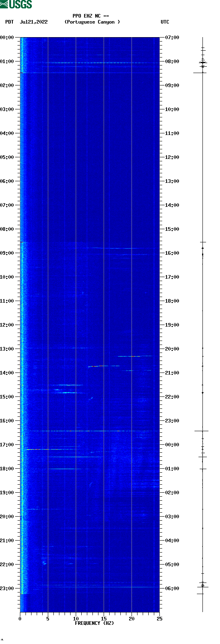This screenshot has height=644, width=220.
Task: Click the 05:00 PDT time label
Action: coord(7,157)
